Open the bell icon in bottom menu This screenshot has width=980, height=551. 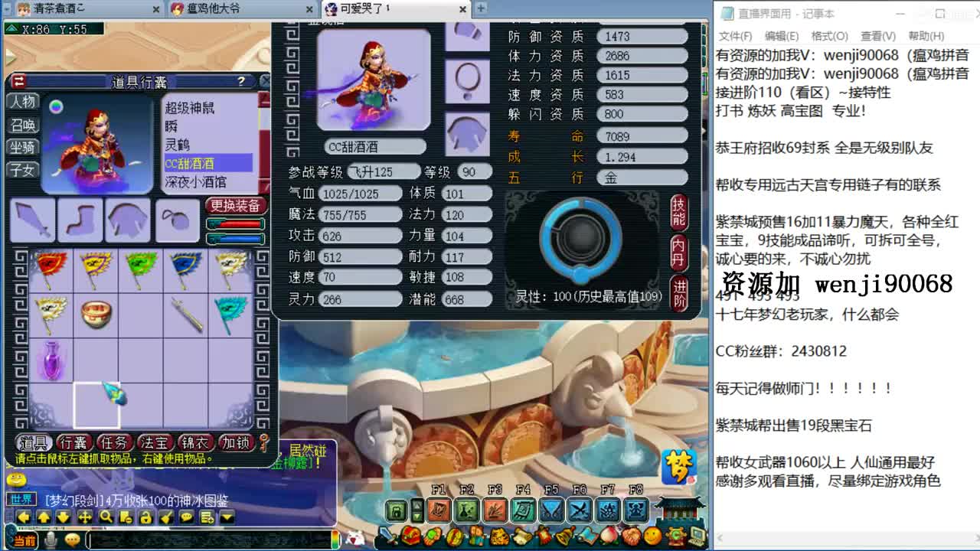click(566, 536)
